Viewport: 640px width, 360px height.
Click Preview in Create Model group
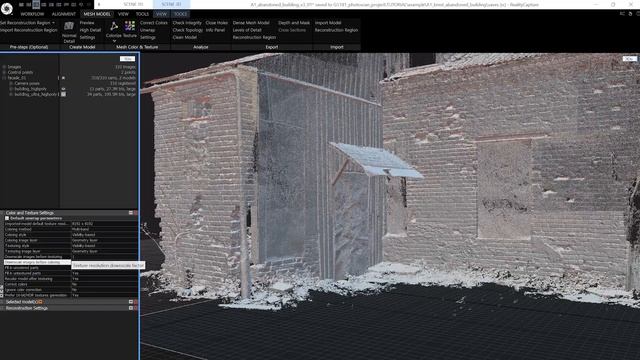click(x=87, y=23)
